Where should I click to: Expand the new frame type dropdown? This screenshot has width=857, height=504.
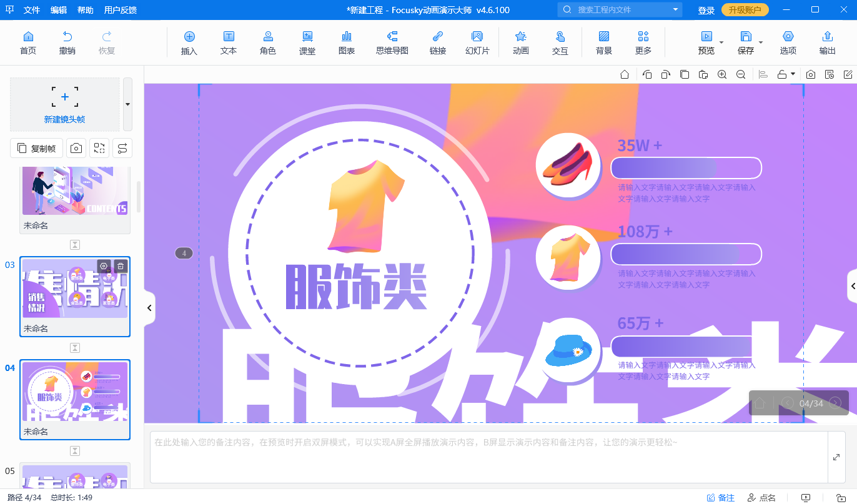(127, 104)
